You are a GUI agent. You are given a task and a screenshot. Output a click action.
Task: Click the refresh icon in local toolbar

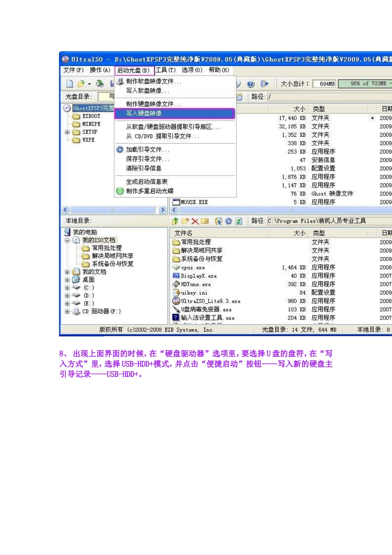pos(239,221)
